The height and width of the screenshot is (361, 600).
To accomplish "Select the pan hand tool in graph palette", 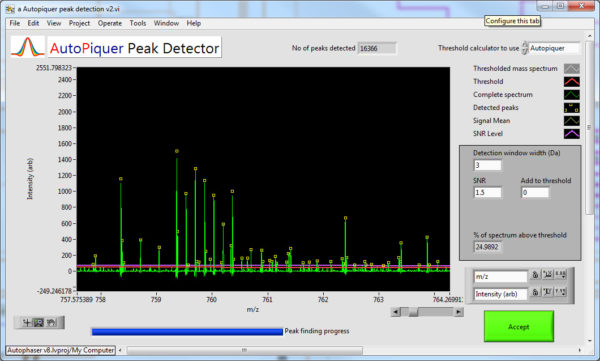I will [x=51, y=323].
